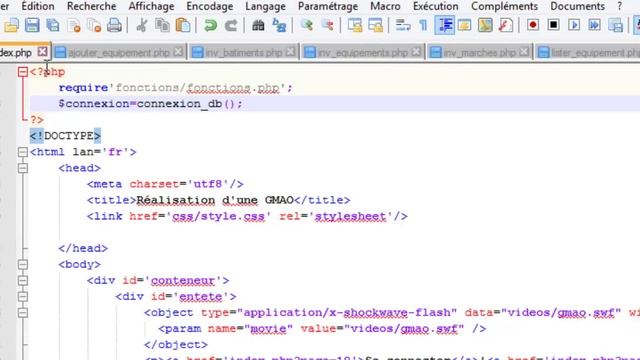Switch to the inv_marches.php tab
Image resolution: width=640 pixels, height=360 pixels.
click(479, 52)
